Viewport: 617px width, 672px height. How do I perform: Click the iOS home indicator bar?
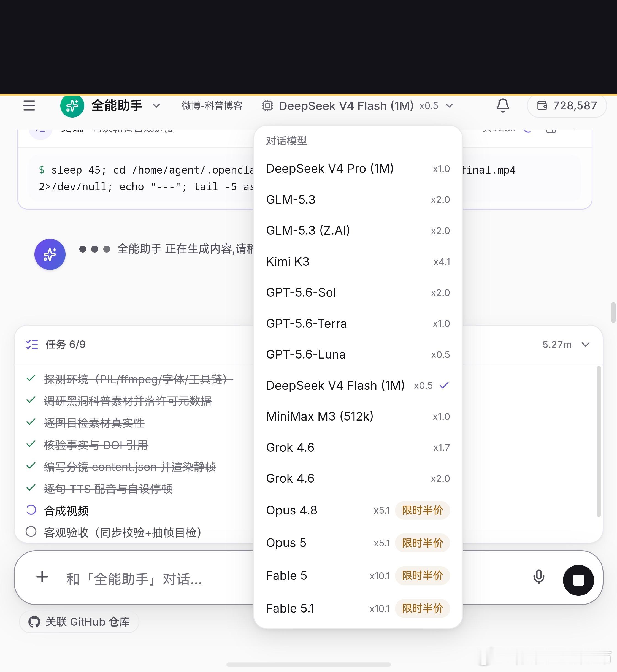tap(308, 665)
